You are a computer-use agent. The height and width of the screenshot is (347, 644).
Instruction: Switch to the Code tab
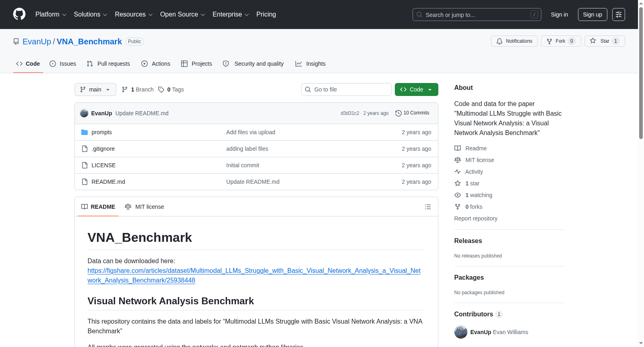click(28, 64)
